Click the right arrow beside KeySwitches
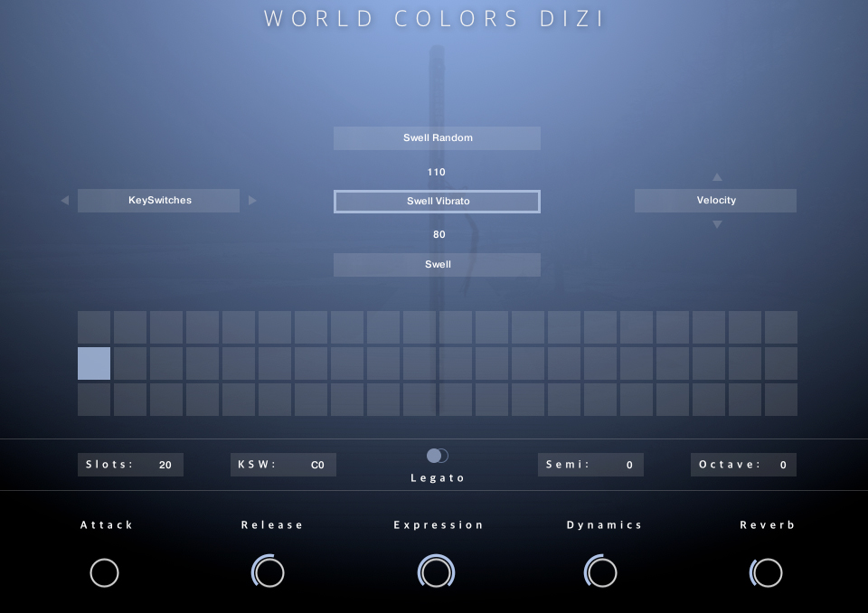868x613 pixels. pos(252,201)
